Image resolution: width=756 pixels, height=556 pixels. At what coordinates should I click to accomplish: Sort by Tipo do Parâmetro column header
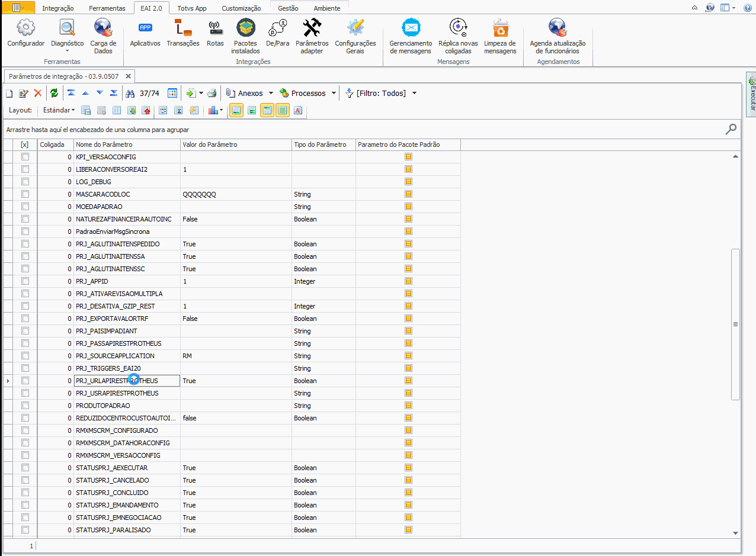tap(323, 144)
